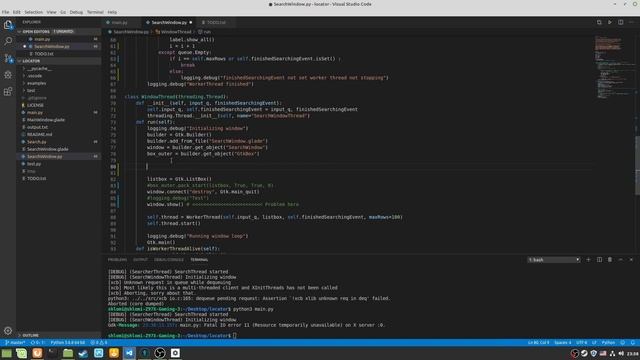640x360 pixels.
Task: Maximize the terminal panel size
Action: [620, 260]
